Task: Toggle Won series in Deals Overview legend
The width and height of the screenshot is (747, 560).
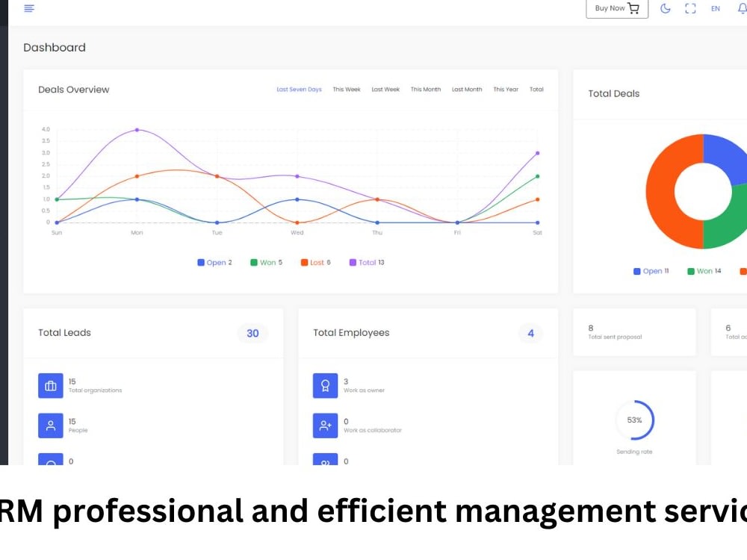Action: [x=267, y=262]
